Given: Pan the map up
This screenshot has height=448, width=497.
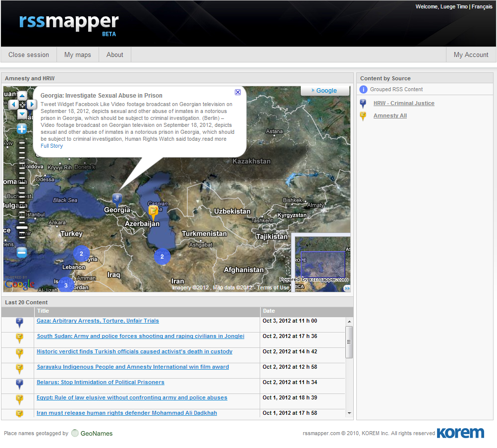Looking at the screenshot, I should pos(22,96).
